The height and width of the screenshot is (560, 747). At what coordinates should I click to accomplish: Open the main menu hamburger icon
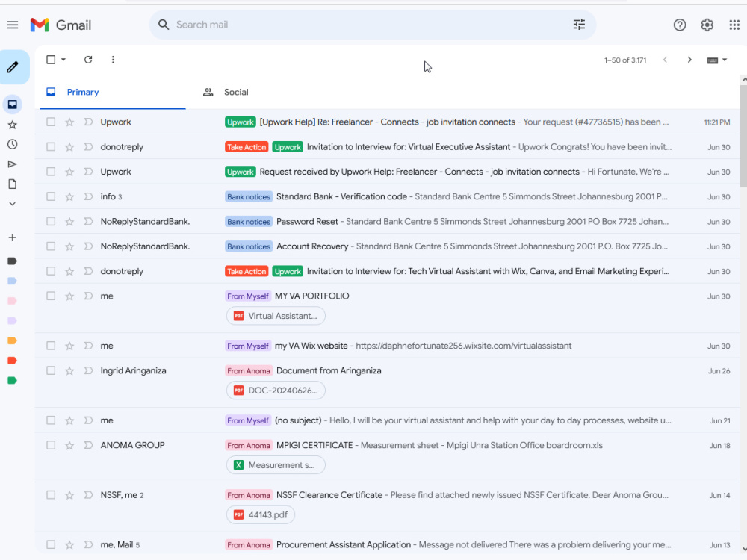(x=13, y=25)
